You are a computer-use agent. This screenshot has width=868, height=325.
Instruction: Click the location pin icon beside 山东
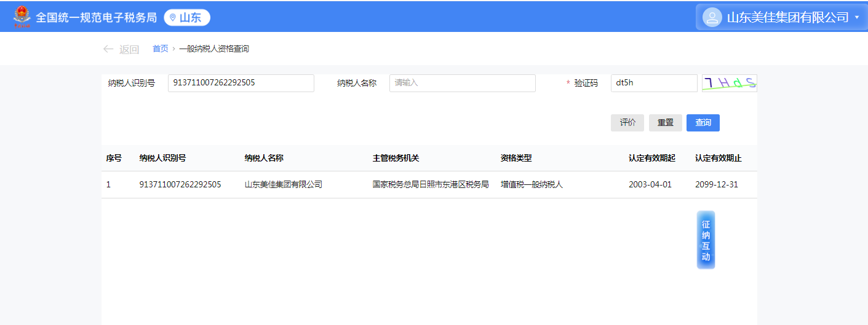tap(172, 18)
